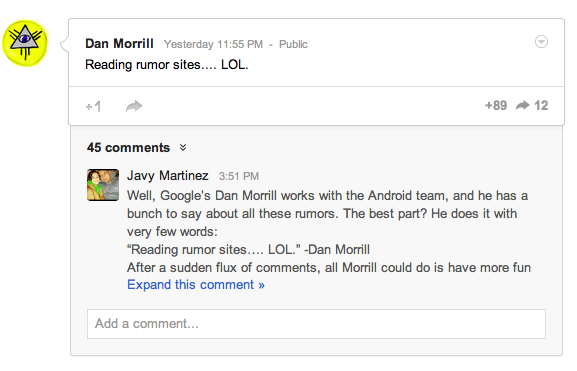This screenshot has height=371, width=577.
Task: Click the +1 button on the post
Action: tap(93, 106)
